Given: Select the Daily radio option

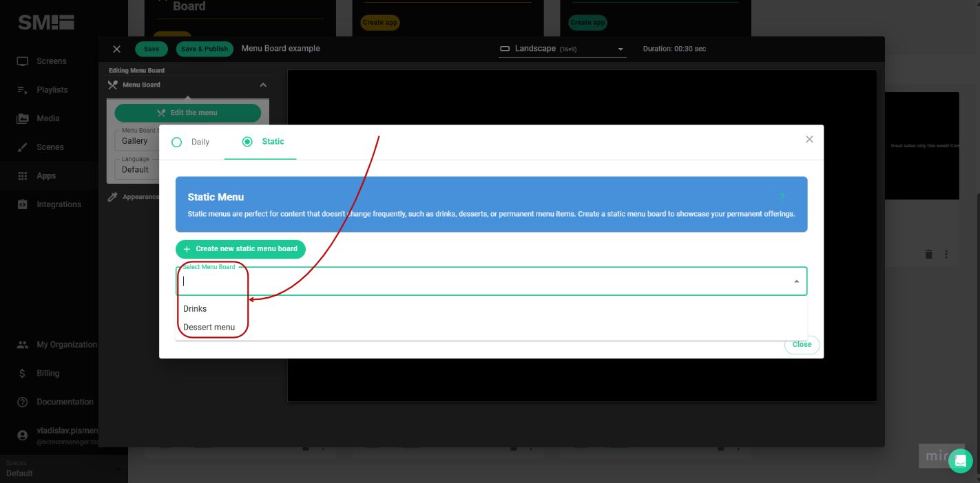Looking at the screenshot, I should (176, 142).
